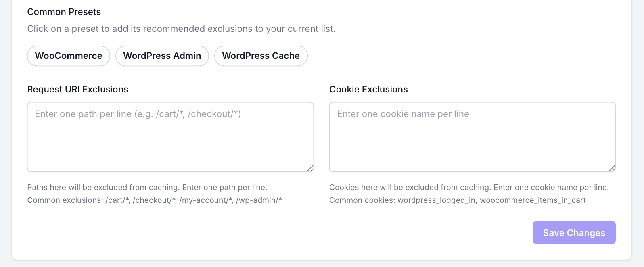Apply the WordPress Admin preset
The width and height of the screenshot is (644, 267).
coord(162,56)
